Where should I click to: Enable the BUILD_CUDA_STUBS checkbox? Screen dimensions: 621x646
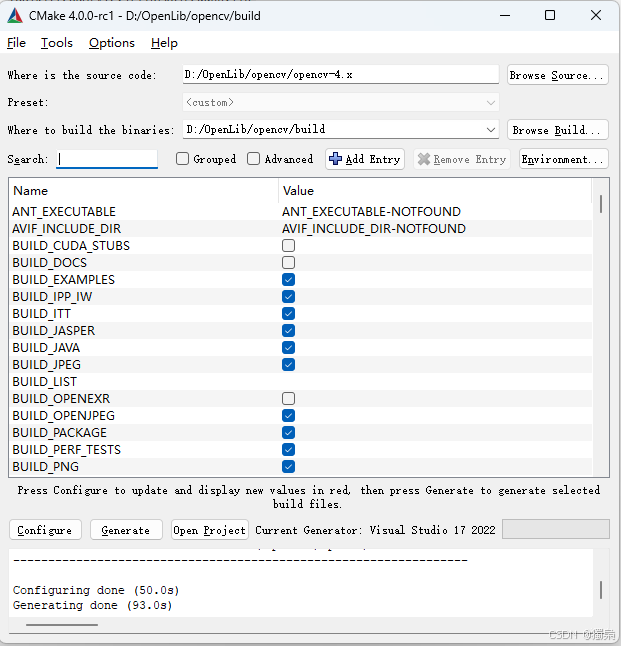(x=288, y=246)
